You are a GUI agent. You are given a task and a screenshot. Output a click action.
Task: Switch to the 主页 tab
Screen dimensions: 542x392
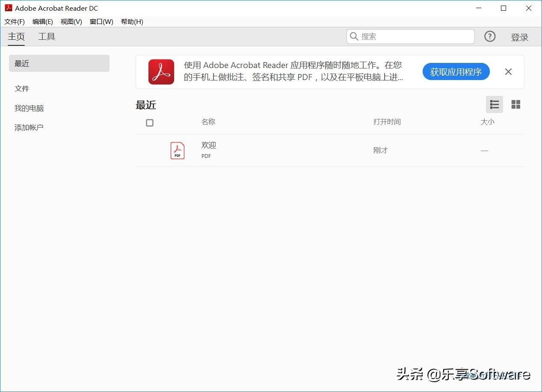coord(16,37)
